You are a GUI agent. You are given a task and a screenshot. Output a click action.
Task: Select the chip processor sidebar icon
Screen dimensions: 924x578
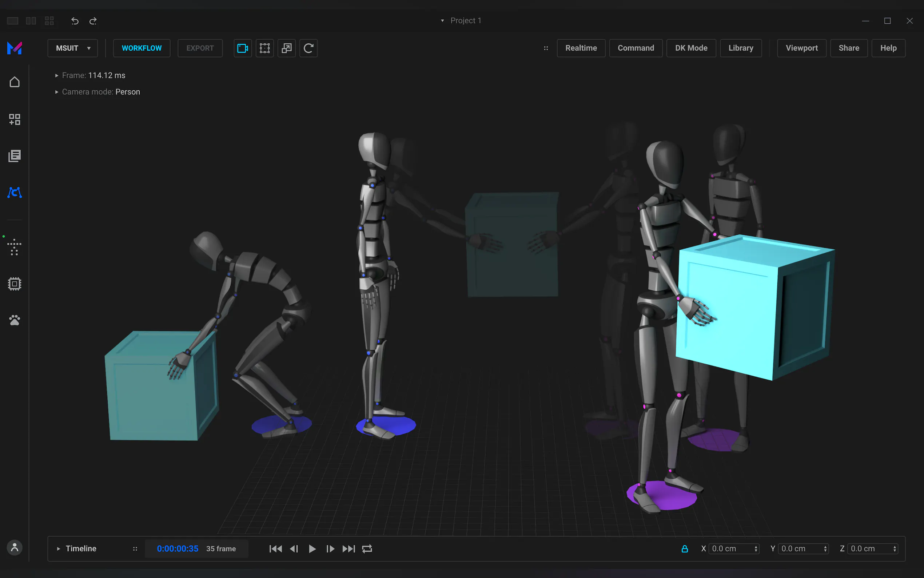pyautogui.click(x=15, y=284)
